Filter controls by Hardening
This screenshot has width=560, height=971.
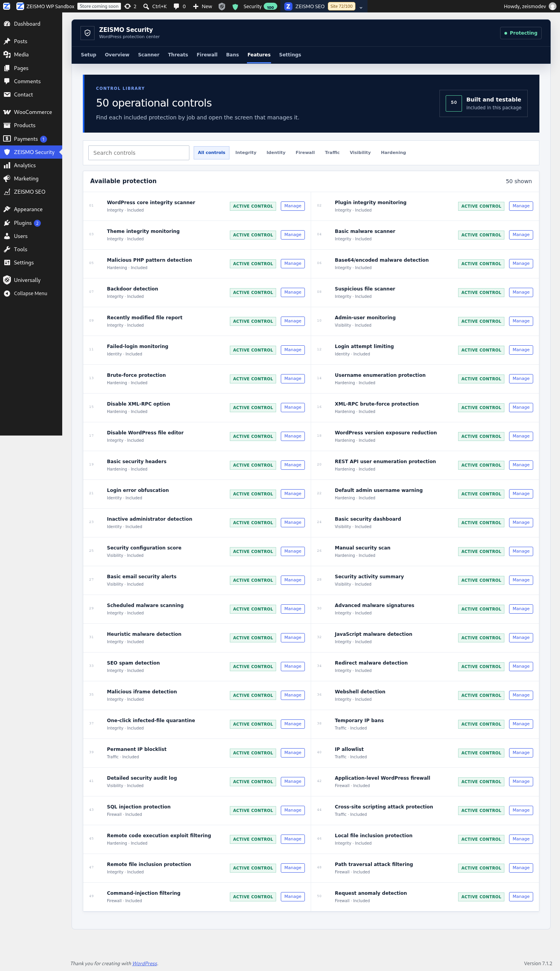(393, 152)
